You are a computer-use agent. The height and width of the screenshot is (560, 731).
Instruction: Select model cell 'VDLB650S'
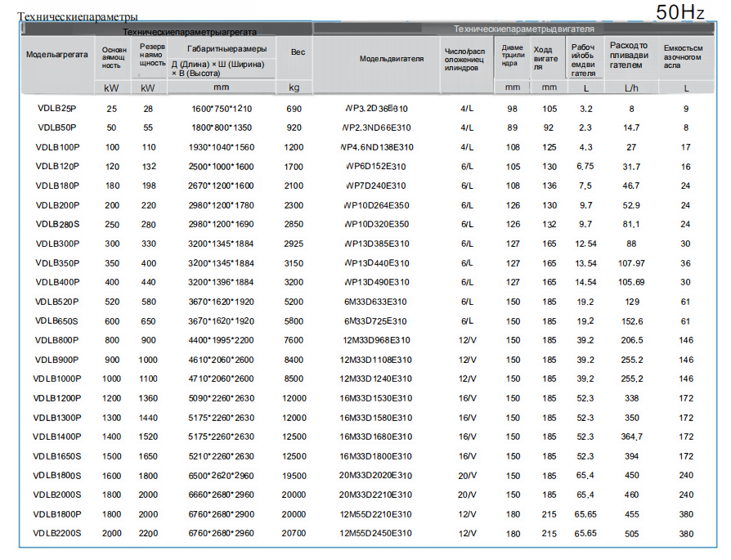tap(56, 321)
